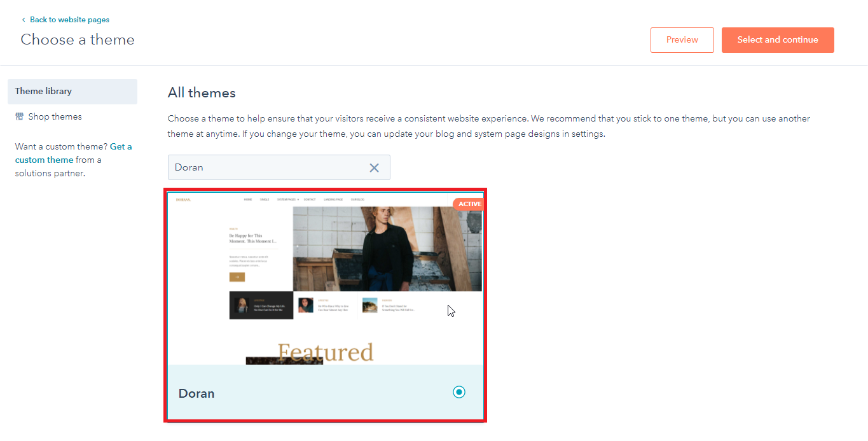Clear the search with the X icon
Image resolution: width=868 pixels, height=441 pixels.
coord(375,168)
